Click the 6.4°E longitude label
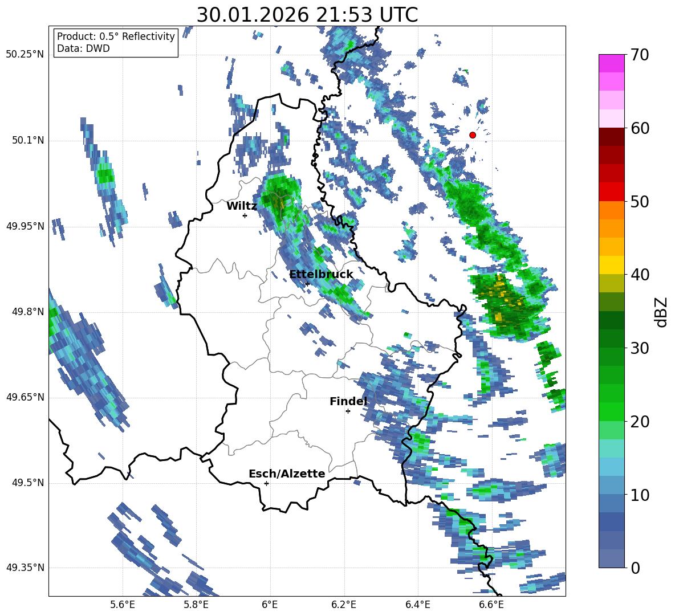Image resolution: width=675 pixels, height=616 pixels. [x=417, y=605]
